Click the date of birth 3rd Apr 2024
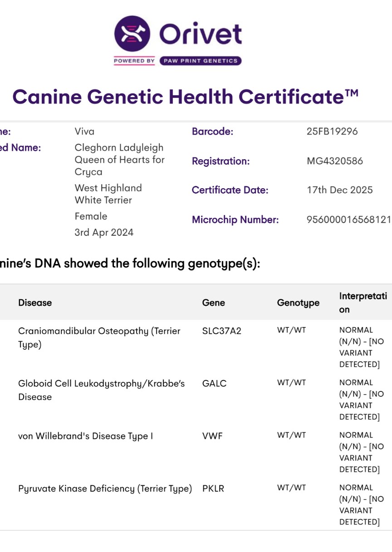 pyautogui.click(x=104, y=233)
